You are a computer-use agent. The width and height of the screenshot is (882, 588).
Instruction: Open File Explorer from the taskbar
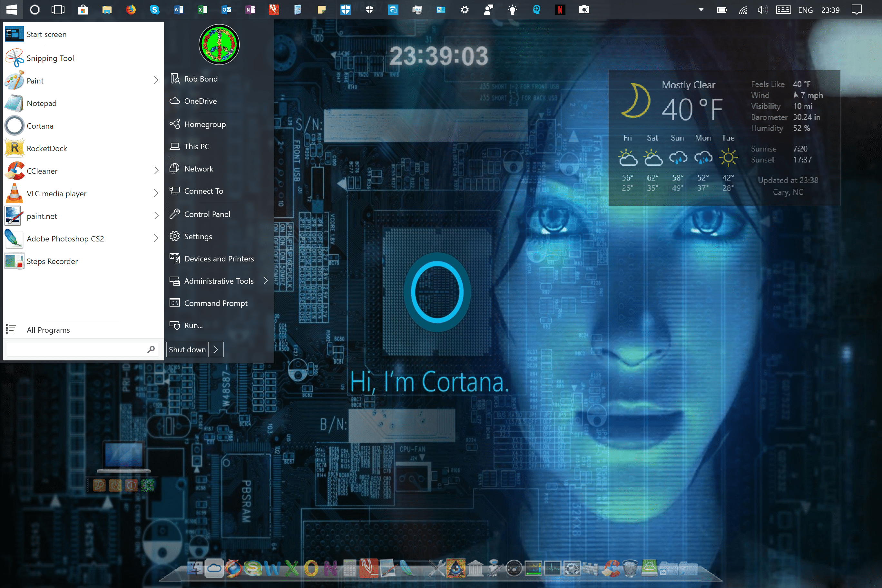pyautogui.click(x=107, y=10)
